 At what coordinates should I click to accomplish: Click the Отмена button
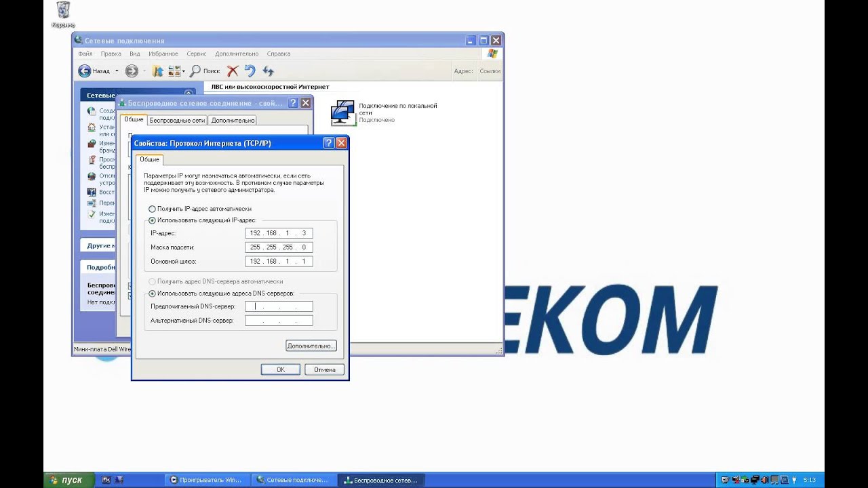[325, 369]
